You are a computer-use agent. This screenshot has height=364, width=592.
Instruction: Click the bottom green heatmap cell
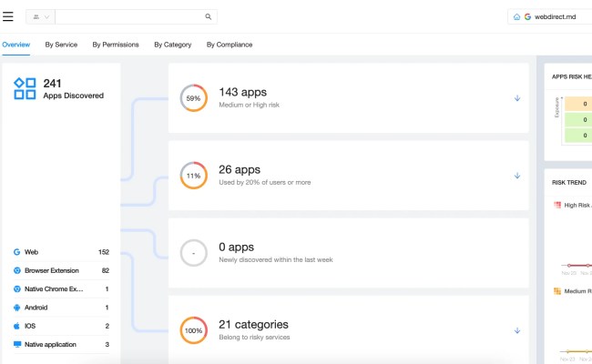578,136
